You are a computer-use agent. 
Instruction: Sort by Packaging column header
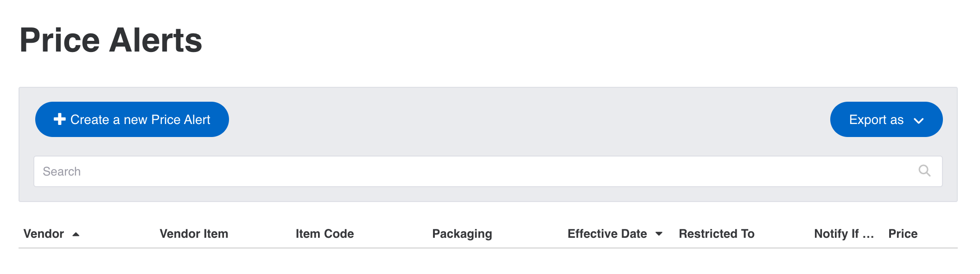point(462,234)
